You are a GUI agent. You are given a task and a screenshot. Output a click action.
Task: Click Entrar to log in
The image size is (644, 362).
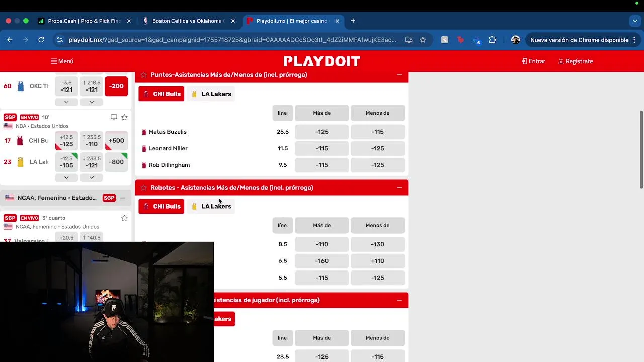pyautogui.click(x=534, y=61)
